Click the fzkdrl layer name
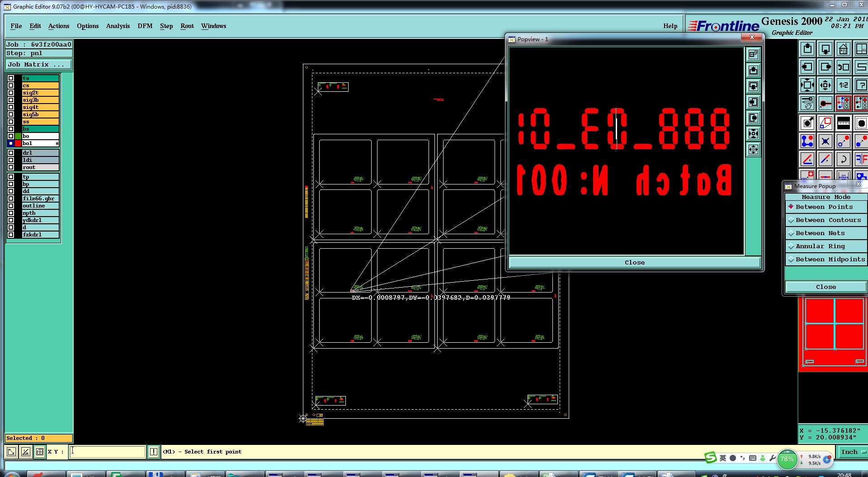The image size is (868, 477). point(40,235)
